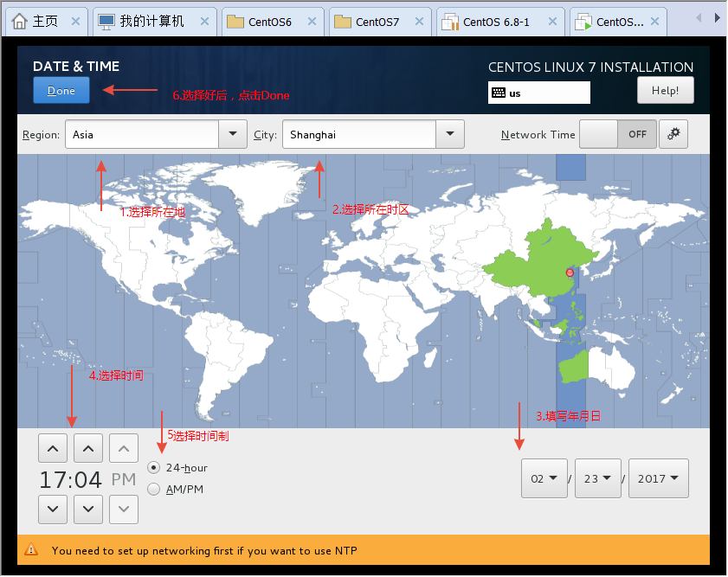Click the red location pin on map
The image size is (728, 577).
[570, 273]
